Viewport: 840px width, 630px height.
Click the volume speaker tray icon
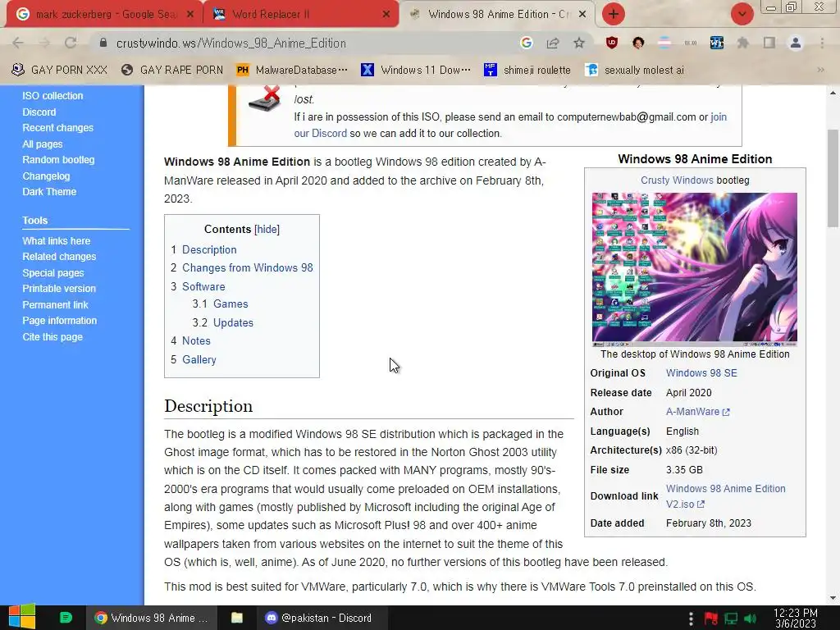click(x=750, y=619)
